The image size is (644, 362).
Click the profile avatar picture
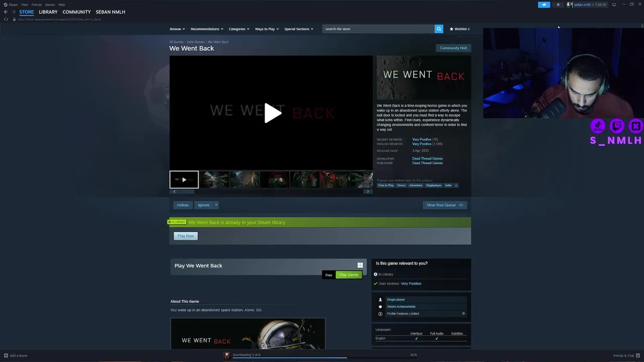point(570,5)
